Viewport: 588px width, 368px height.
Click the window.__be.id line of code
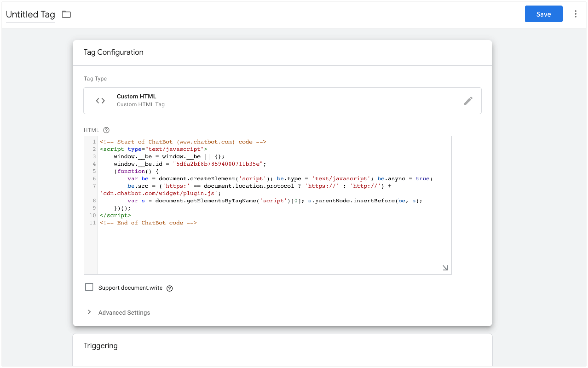(x=190, y=164)
